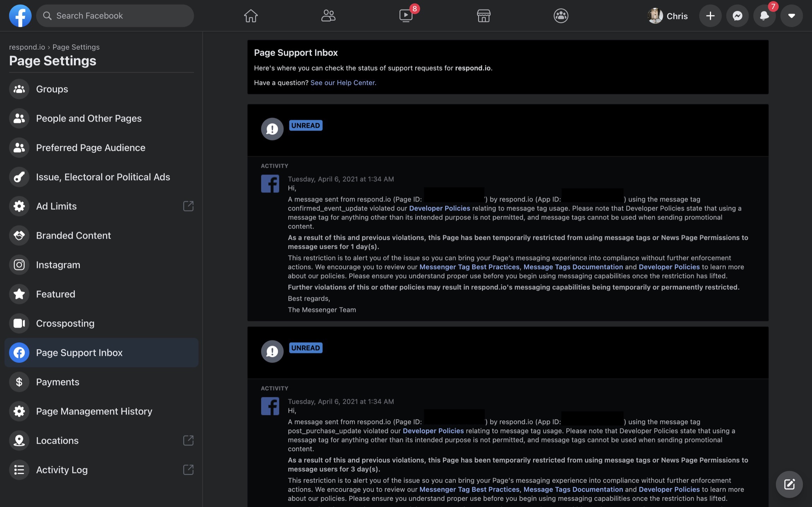Open the Marketplace icon

(x=483, y=16)
